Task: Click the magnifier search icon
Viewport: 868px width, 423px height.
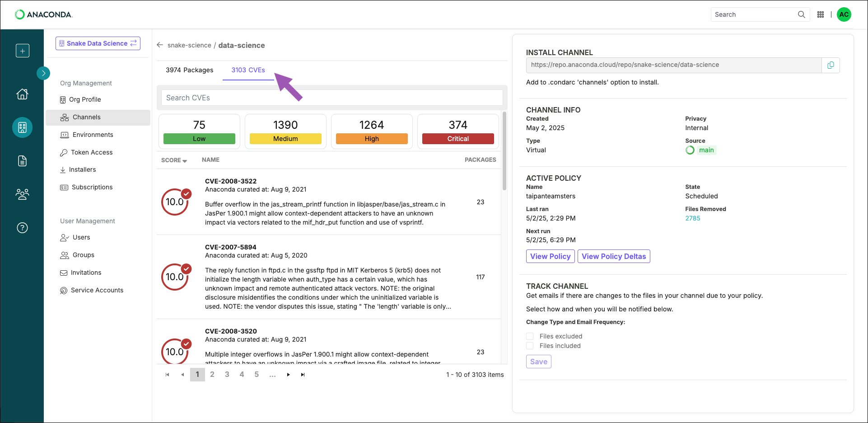Action: coord(802,14)
